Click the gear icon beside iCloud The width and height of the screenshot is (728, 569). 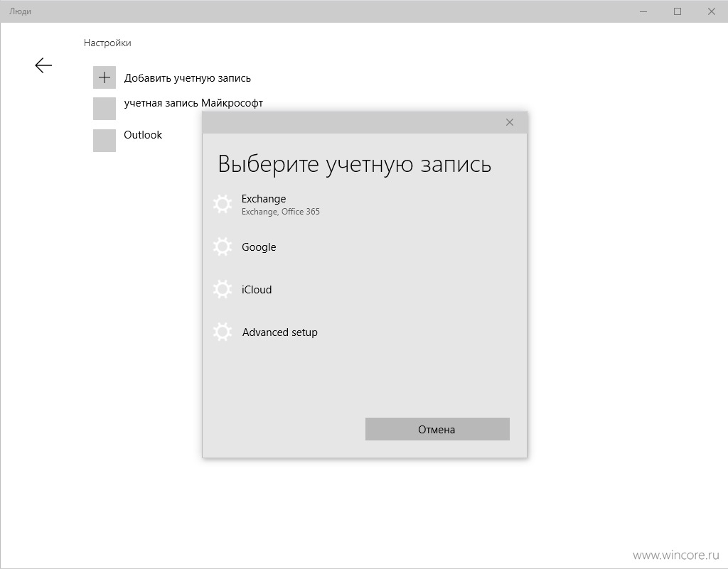point(223,289)
